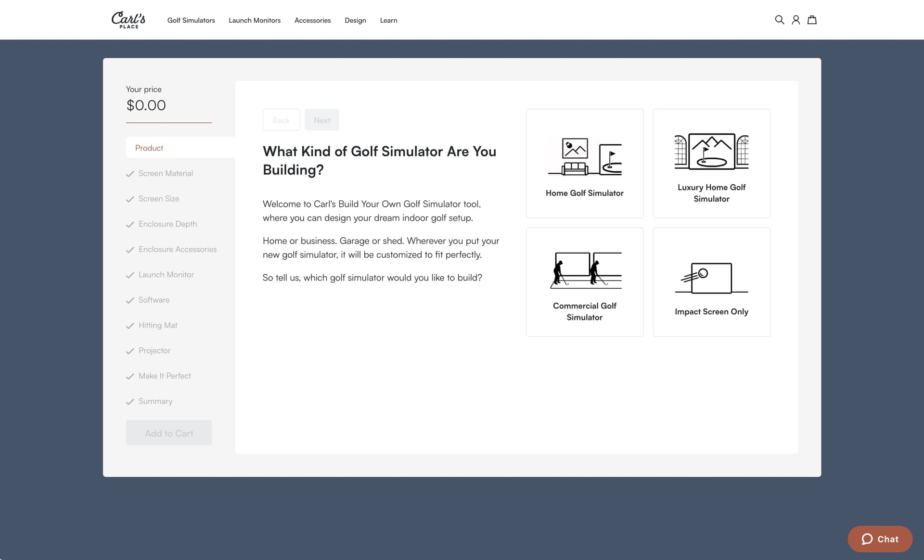Viewport: 924px width, 560px height.
Task: Open the account profile icon
Action: coord(796,20)
